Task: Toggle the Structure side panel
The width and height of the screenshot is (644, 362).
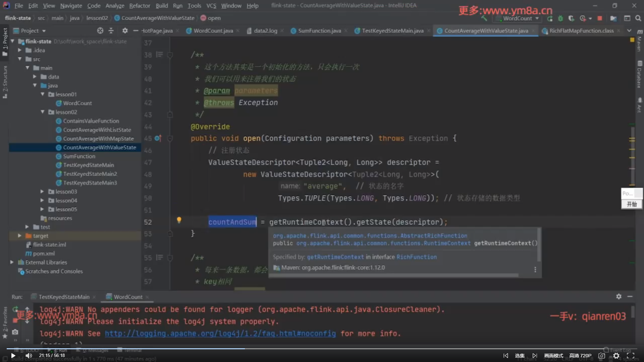Action: tap(5, 80)
